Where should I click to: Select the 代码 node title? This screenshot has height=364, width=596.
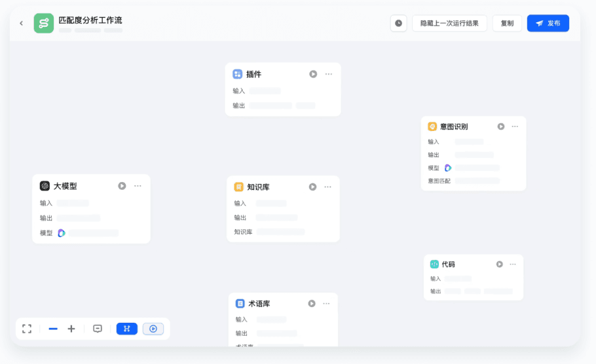448,264
